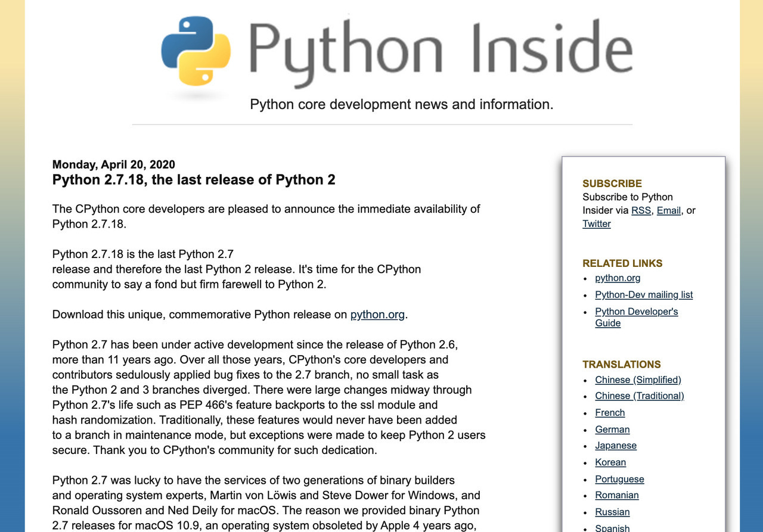Subscribe via the Email link
Viewport: 763px width, 532px height.
tap(669, 210)
